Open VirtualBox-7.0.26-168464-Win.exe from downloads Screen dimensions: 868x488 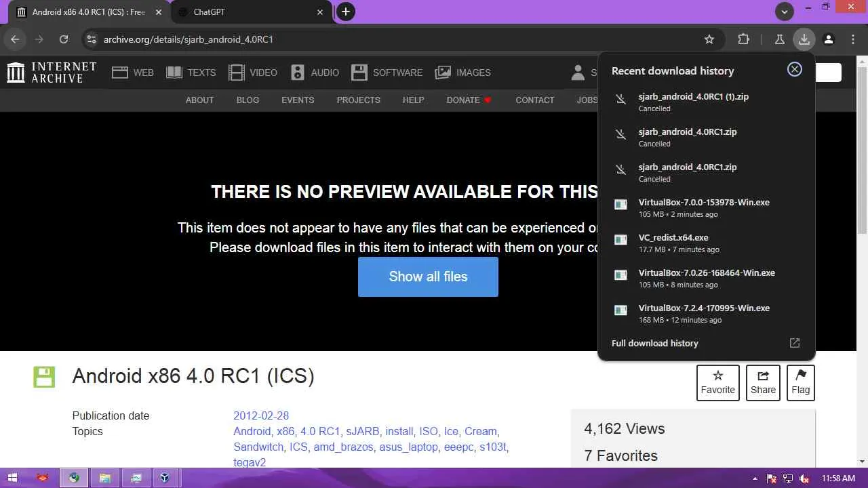(x=706, y=278)
